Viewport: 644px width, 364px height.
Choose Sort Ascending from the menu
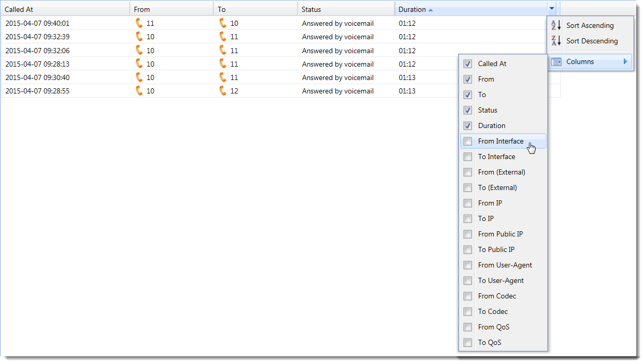coord(590,25)
